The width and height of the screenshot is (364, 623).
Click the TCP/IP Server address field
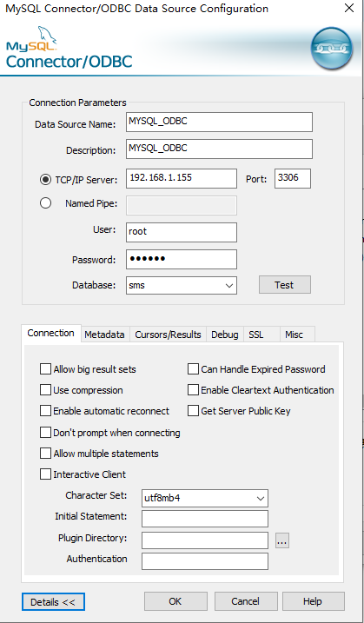[182, 178]
